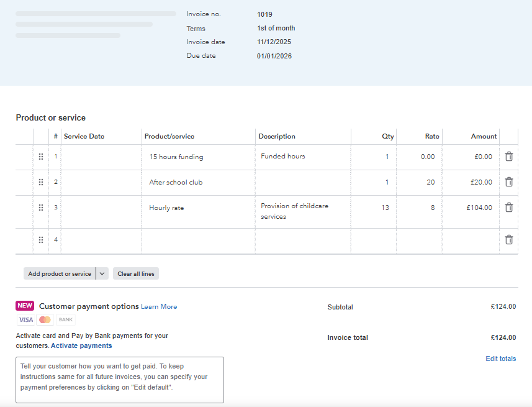This screenshot has height=407, width=532.
Task: Click drag handle of row 1
Action: coord(41,157)
